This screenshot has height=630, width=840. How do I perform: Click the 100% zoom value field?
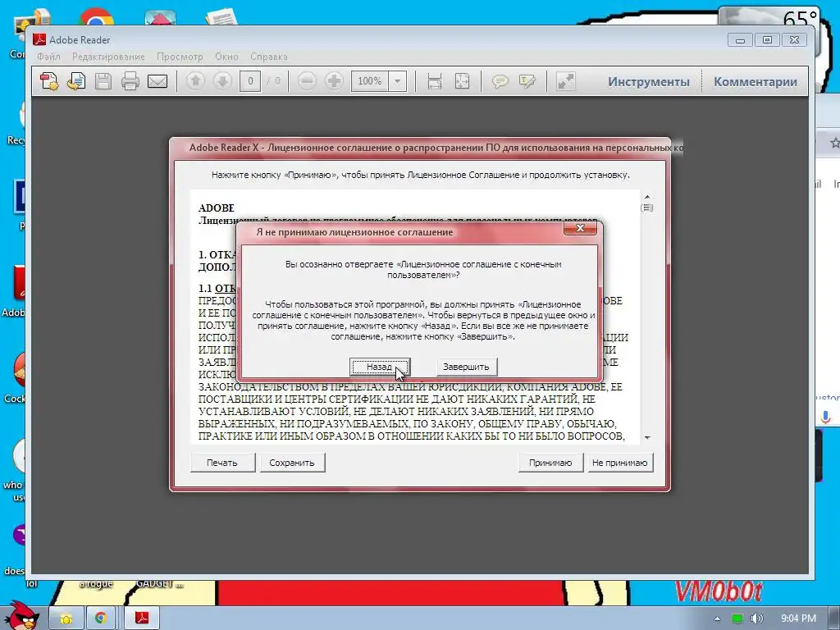tap(370, 81)
